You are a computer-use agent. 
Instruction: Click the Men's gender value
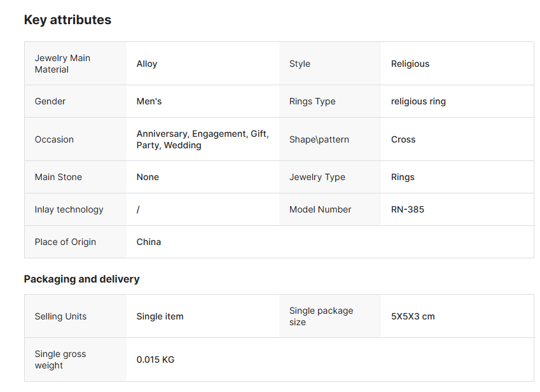coord(149,101)
